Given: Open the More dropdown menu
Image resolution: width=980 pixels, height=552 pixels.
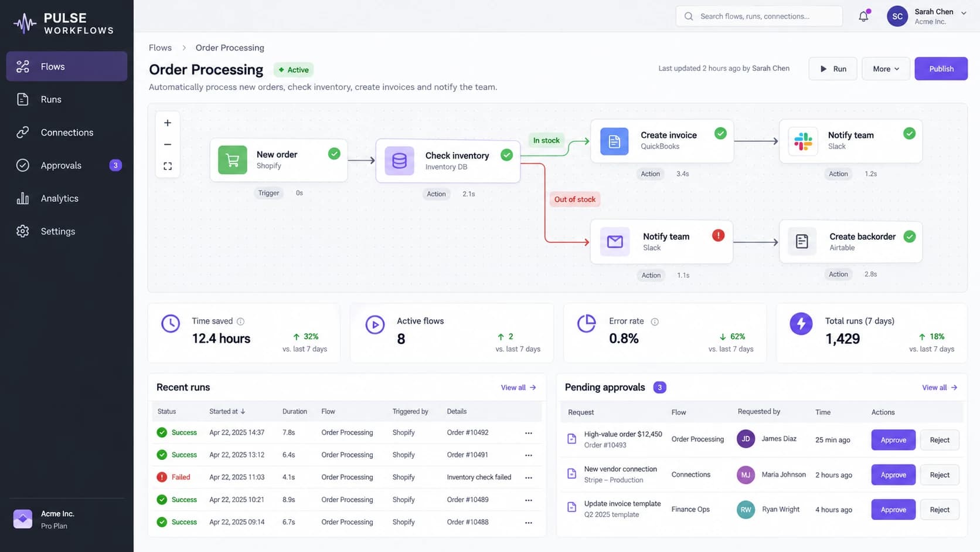Looking at the screenshot, I should (886, 69).
